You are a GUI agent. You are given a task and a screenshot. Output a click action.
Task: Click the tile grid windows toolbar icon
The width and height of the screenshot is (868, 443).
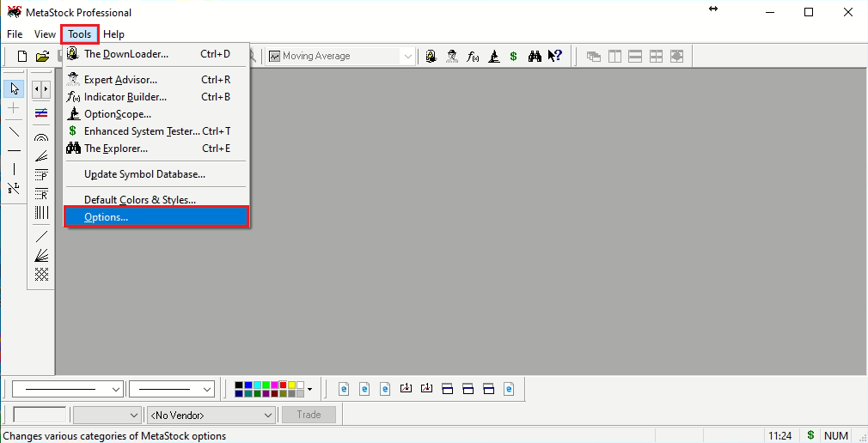[656, 56]
